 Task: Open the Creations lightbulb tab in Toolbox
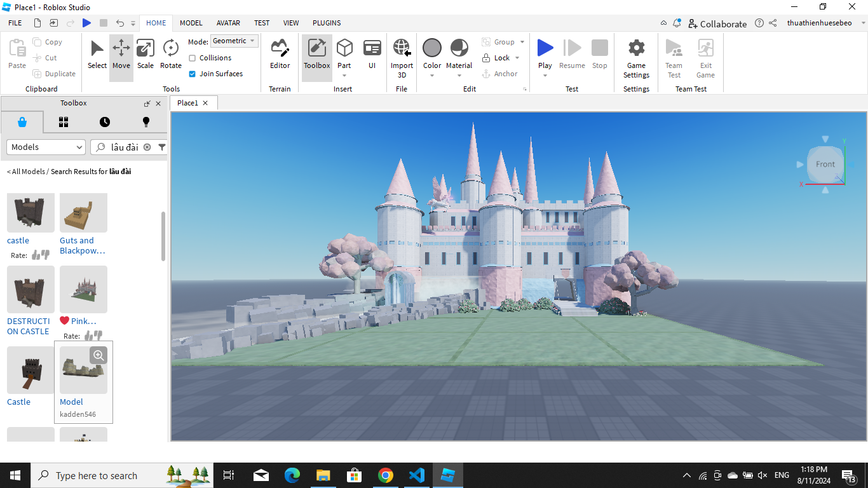click(x=146, y=122)
